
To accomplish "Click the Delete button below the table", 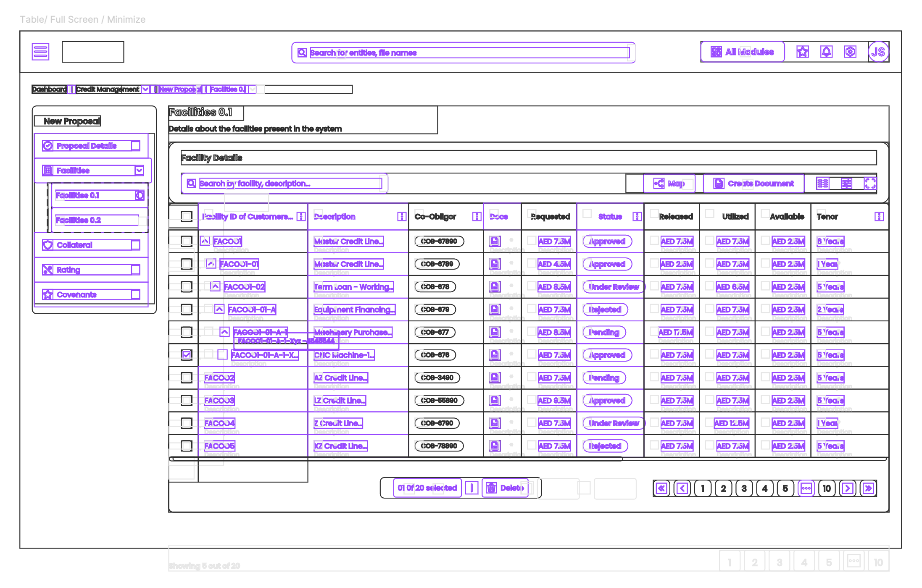I will click(505, 488).
